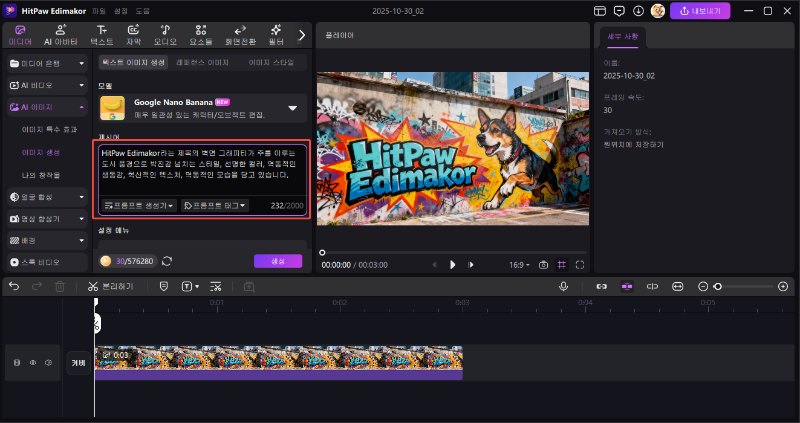Show more toolbar tabs with right arrow
The image size is (800, 423).
[302, 35]
